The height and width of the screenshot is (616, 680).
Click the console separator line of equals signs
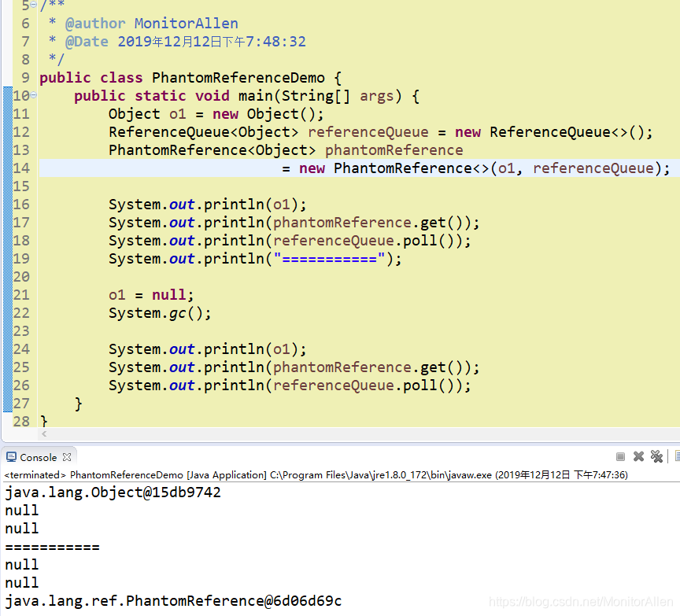[52, 547]
